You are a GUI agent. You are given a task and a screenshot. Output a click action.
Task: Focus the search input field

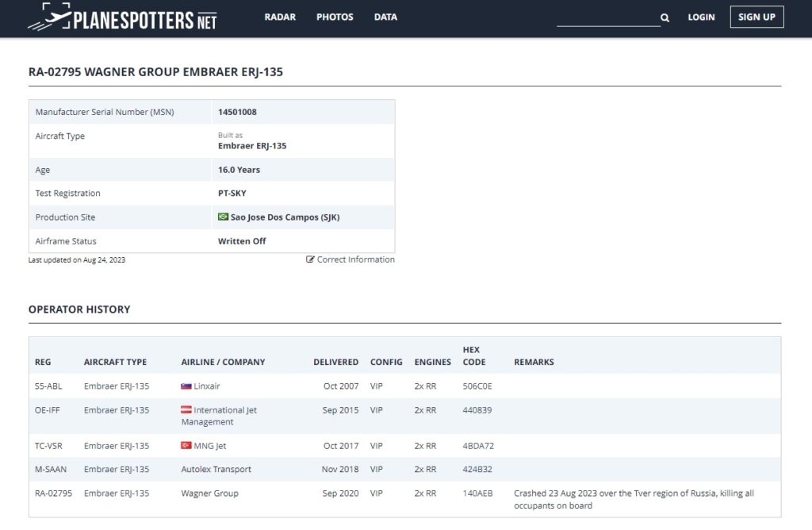point(607,17)
